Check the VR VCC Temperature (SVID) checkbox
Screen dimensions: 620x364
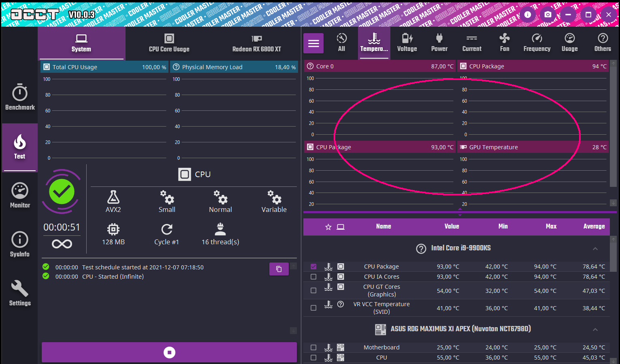point(313,308)
